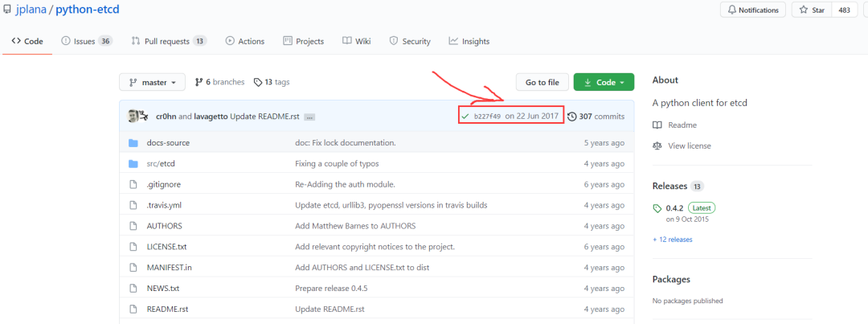
Task: Star the repository
Action: (x=813, y=10)
